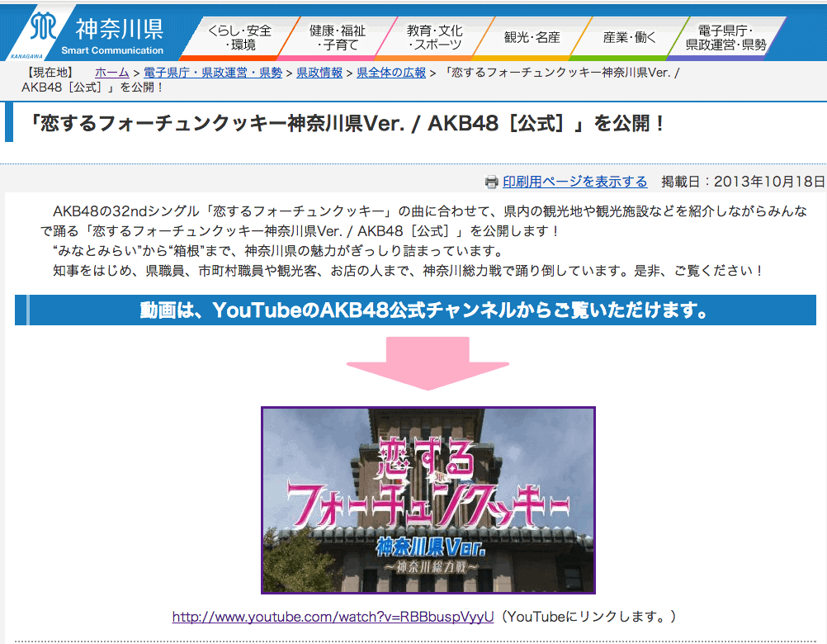Click the 【現在地】 breadcrumb label
This screenshot has height=644, width=827.
50,73
